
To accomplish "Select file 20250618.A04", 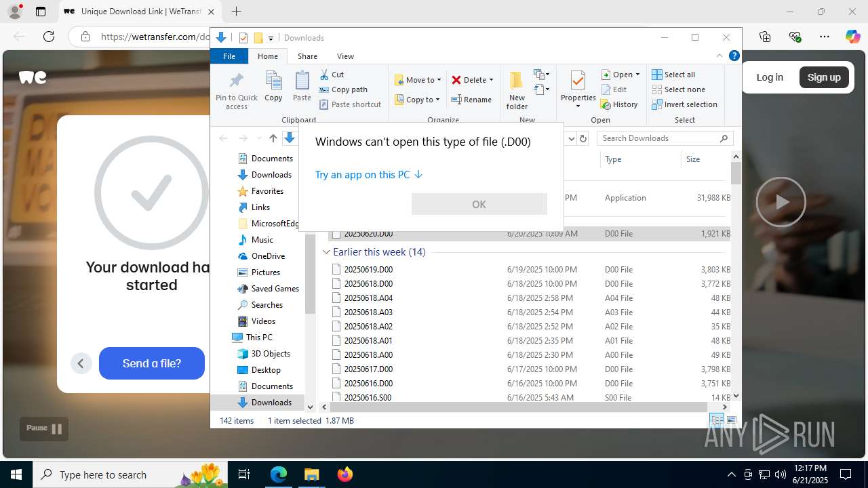I will [x=368, y=298].
